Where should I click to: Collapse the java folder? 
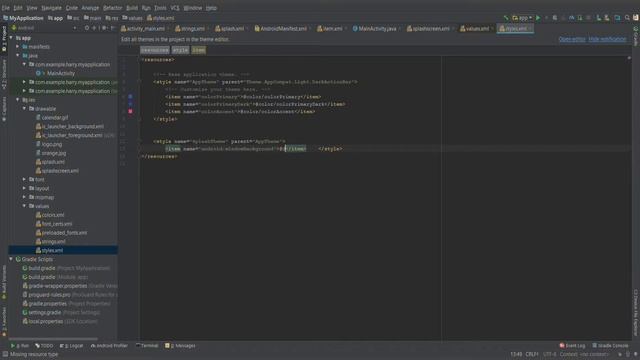point(18,55)
